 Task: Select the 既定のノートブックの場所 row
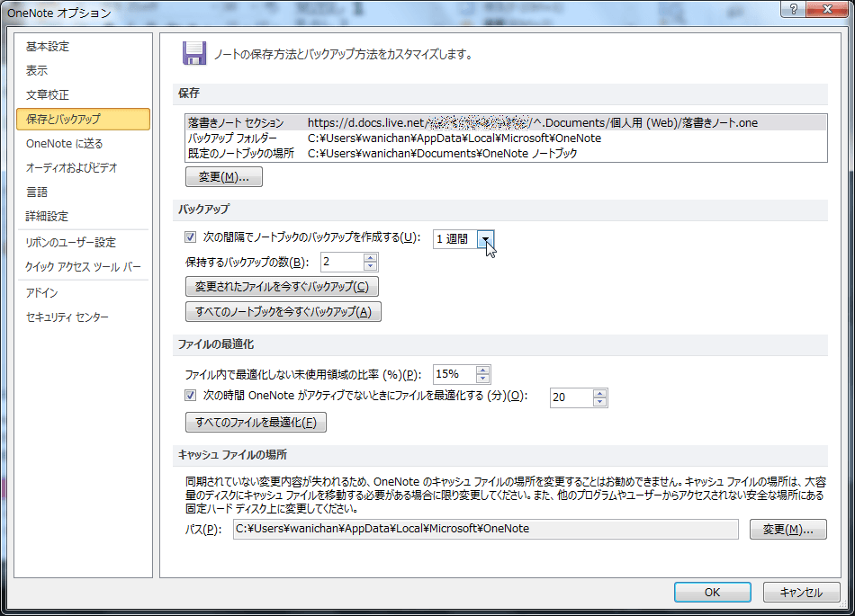click(506, 154)
